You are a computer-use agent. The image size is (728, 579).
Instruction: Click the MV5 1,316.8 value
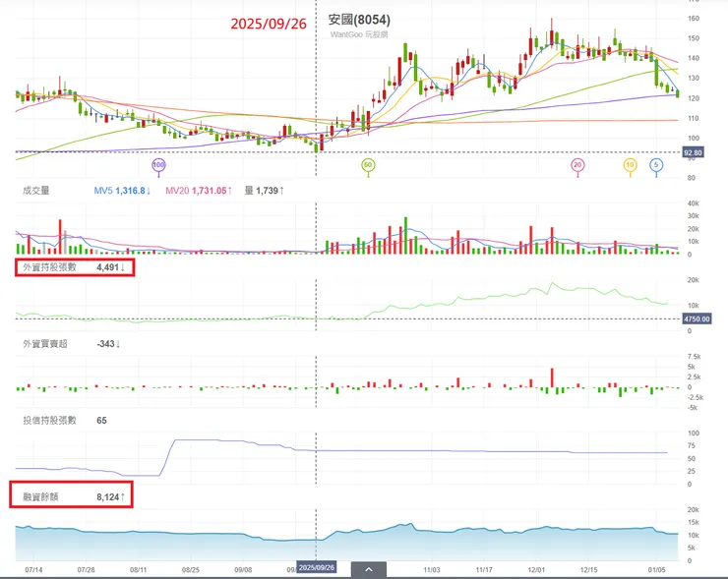(x=122, y=191)
